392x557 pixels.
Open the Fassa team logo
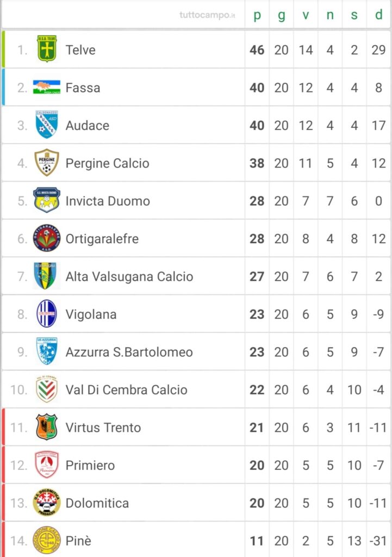(x=47, y=87)
